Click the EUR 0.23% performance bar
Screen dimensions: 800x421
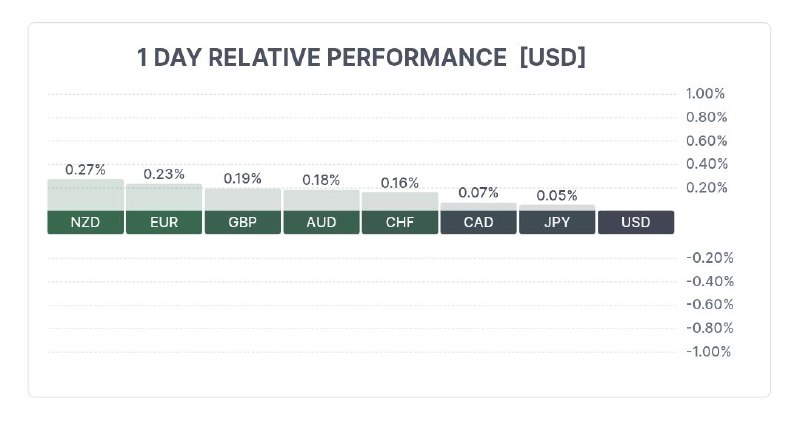tap(164, 197)
